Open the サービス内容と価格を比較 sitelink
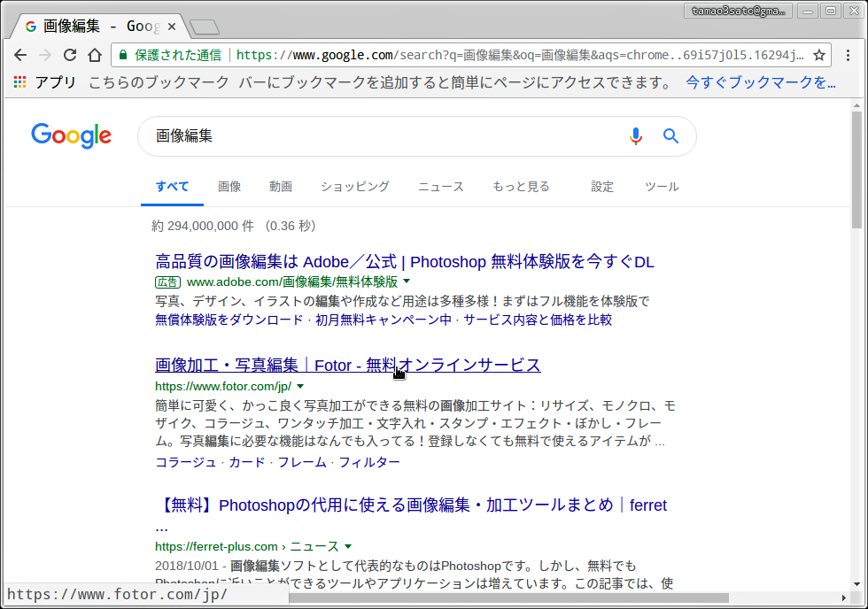 click(538, 320)
